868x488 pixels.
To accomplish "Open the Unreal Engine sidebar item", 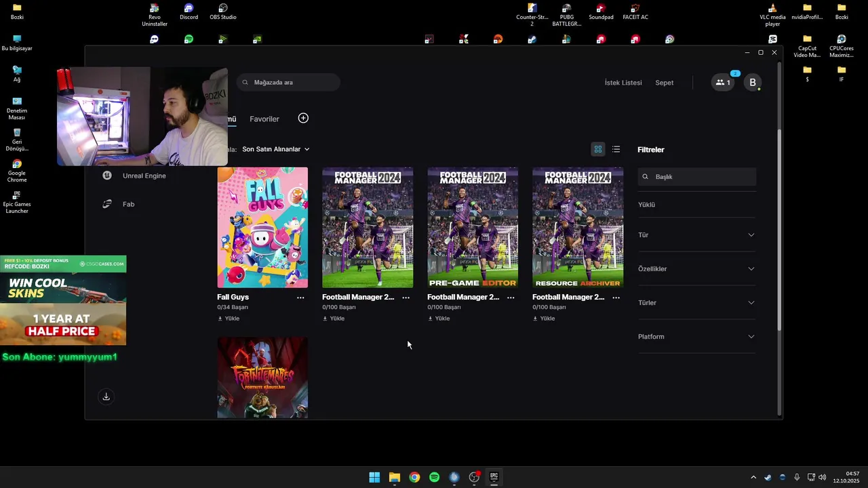I will [134, 176].
